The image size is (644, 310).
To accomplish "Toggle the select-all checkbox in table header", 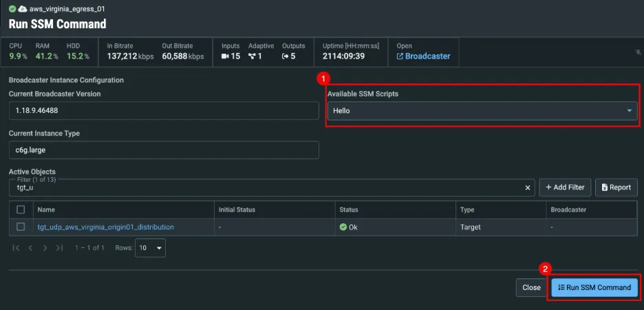I will 21,209.
